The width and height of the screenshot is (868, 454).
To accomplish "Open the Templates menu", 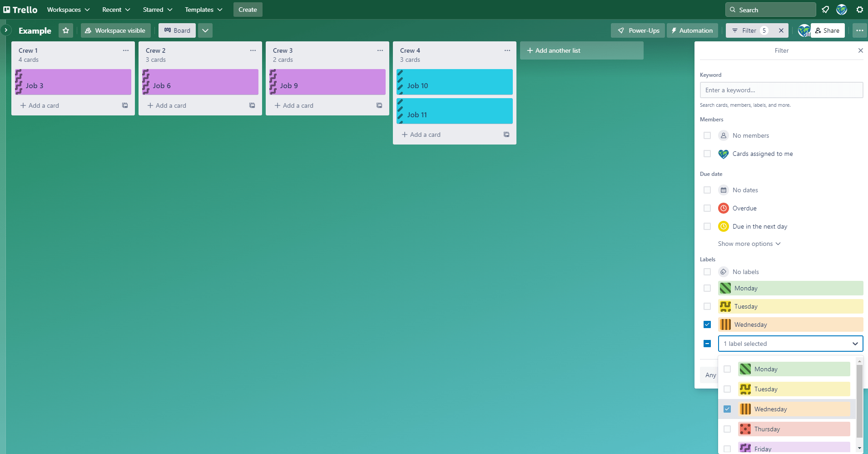I will coord(203,9).
